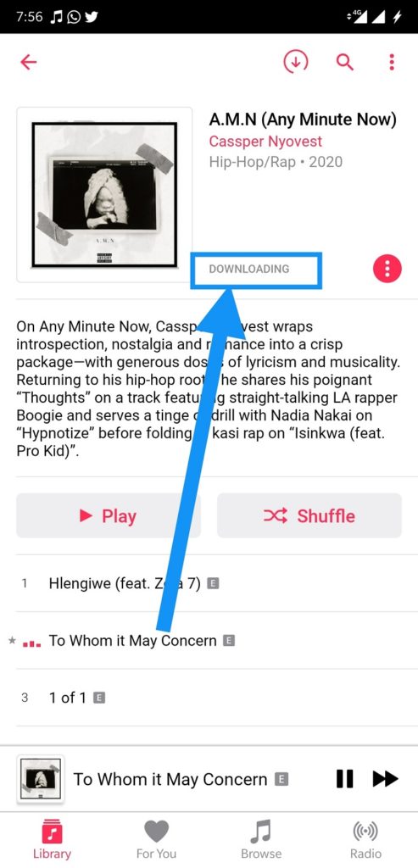Open artist link Cassper Nyovest
Image resolution: width=418 pixels, height=868 pixels.
(265, 142)
